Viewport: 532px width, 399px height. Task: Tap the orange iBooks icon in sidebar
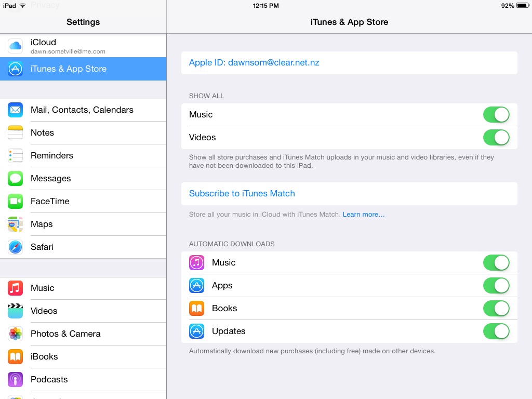(x=15, y=356)
